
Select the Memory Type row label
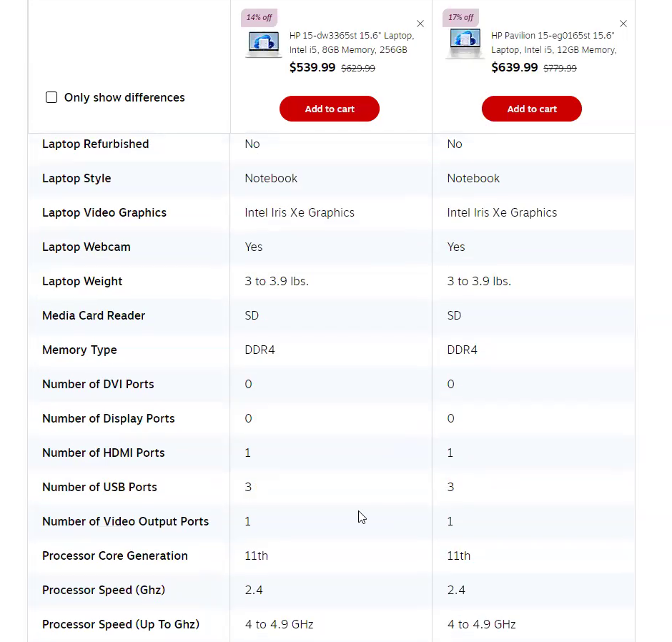click(x=79, y=350)
